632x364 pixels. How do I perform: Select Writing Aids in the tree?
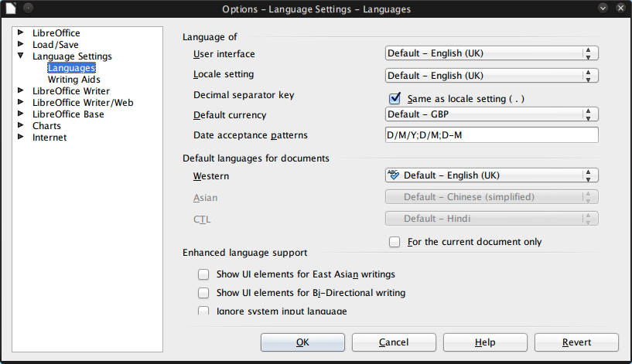(73, 80)
